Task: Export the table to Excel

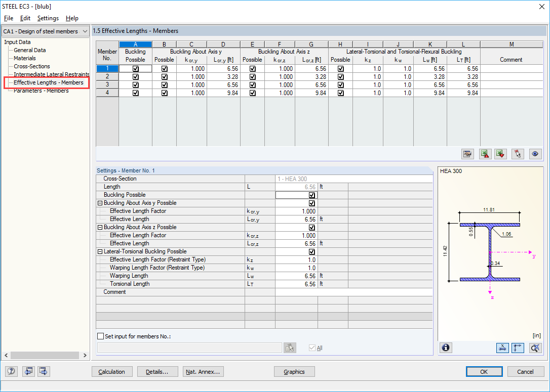Action: point(485,154)
